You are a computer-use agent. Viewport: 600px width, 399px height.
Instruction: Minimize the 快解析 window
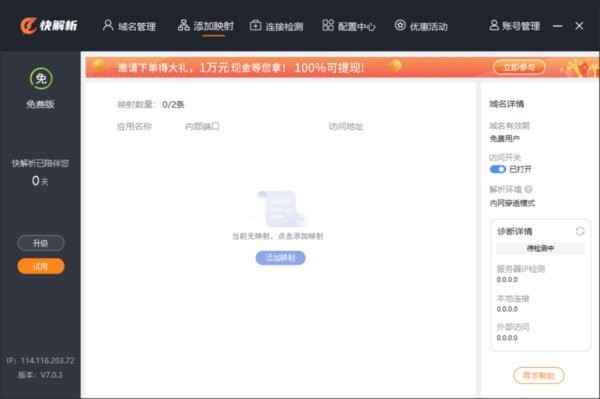(558, 26)
